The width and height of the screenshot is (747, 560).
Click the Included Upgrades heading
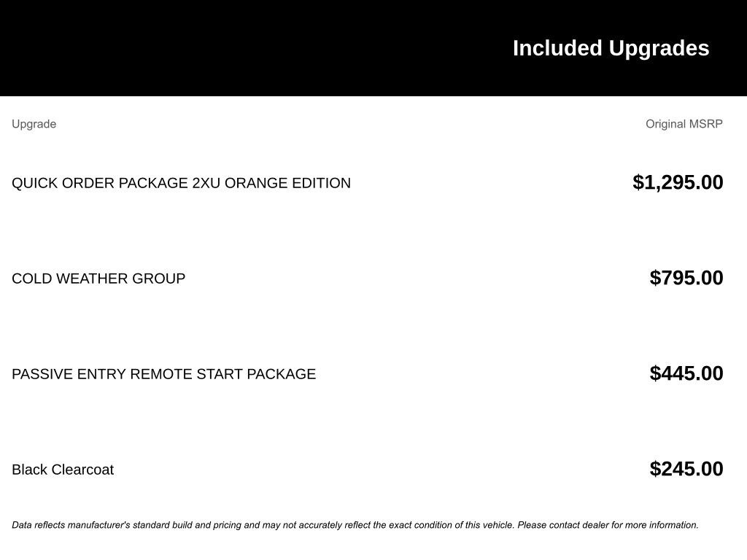[611, 48]
